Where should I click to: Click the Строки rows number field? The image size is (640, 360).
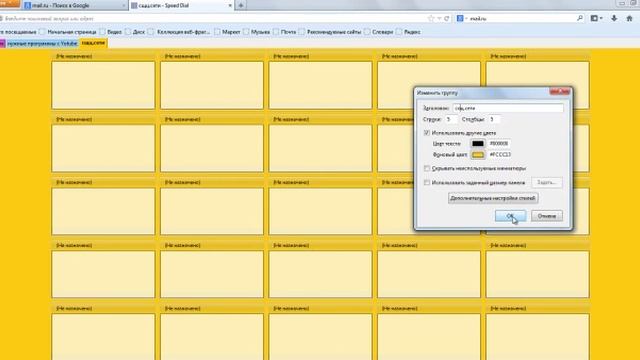pyautogui.click(x=451, y=119)
